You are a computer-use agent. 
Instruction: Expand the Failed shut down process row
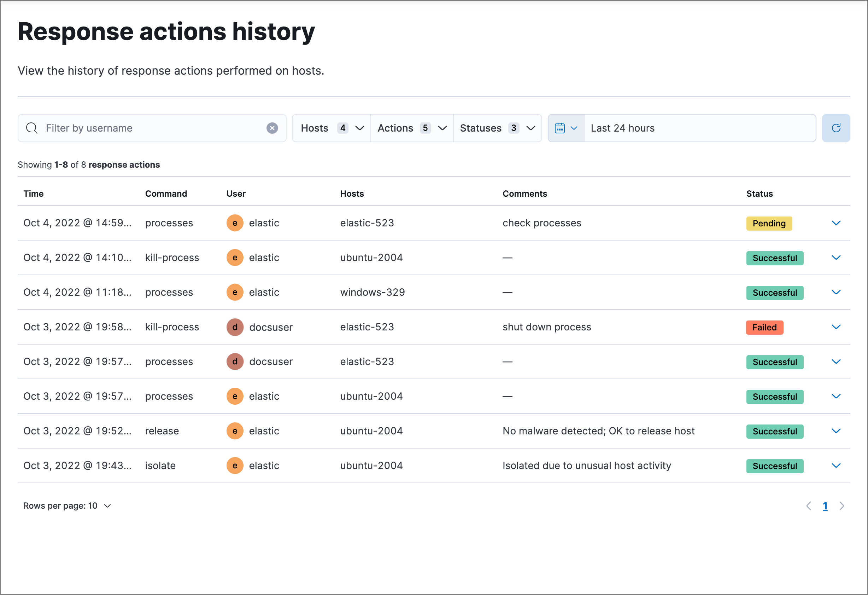[x=836, y=327]
